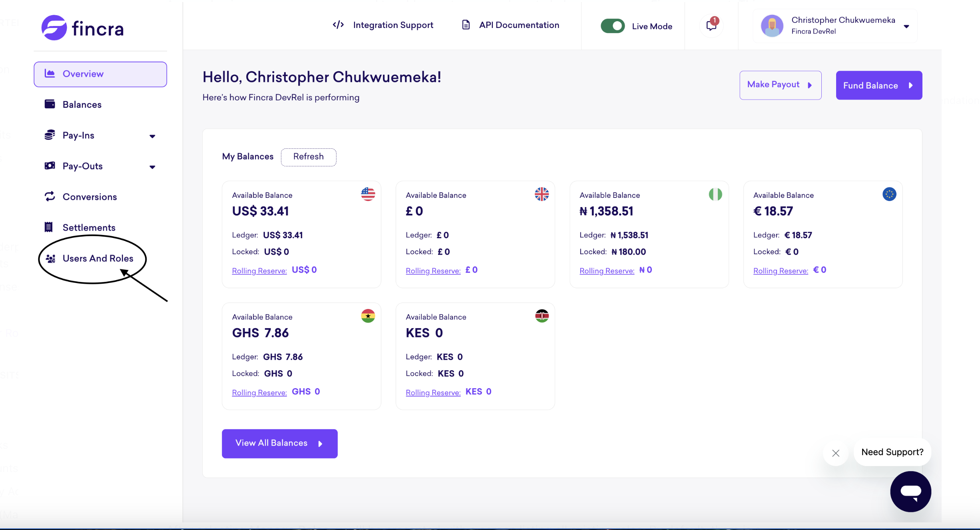Toggle the Live Mode switch
Image resolution: width=980 pixels, height=530 pixels.
[x=612, y=26]
